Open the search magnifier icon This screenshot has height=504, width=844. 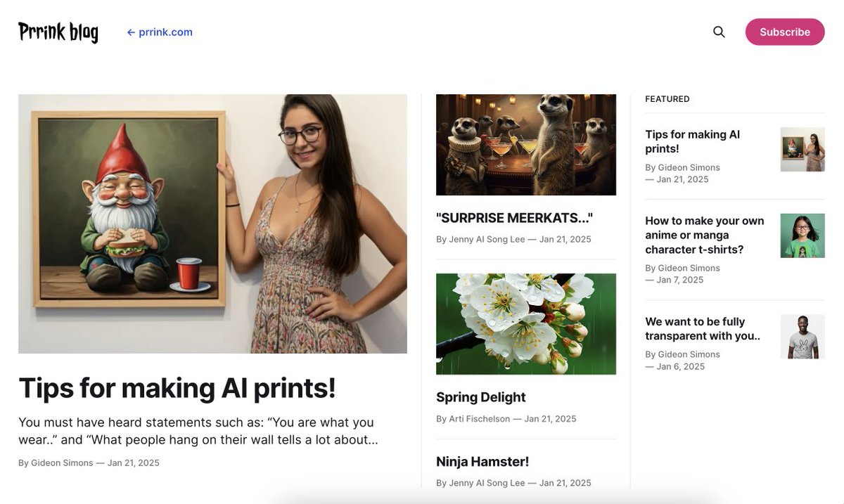[719, 32]
